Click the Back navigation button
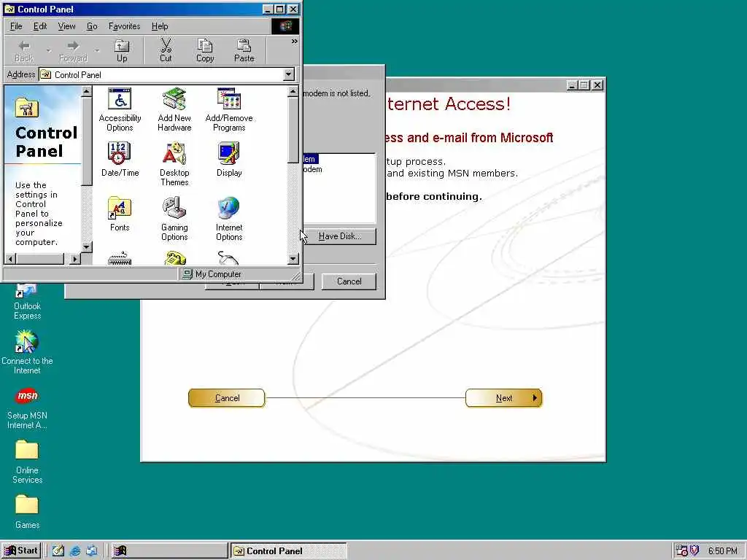This screenshot has height=560, width=747. (24, 50)
